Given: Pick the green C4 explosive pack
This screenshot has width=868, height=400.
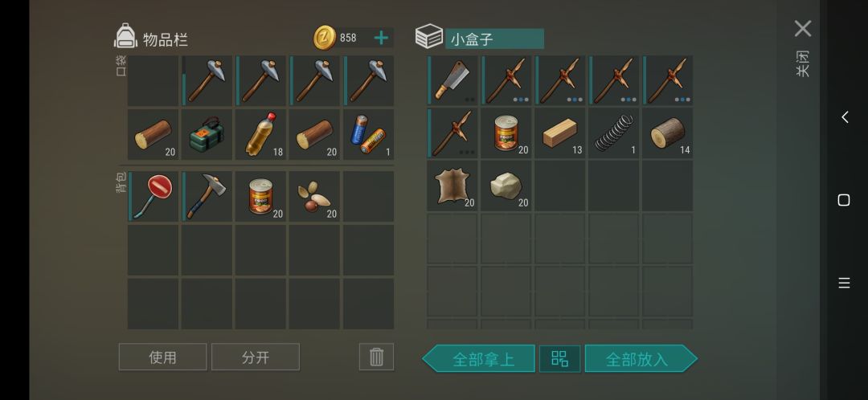Looking at the screenshot, I should 207,134.
